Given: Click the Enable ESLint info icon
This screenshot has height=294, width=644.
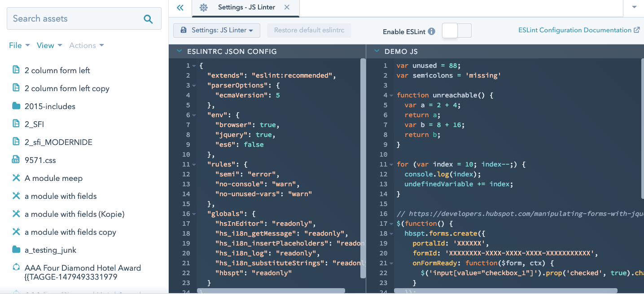Looking at the screenshot, I should 432,31.
